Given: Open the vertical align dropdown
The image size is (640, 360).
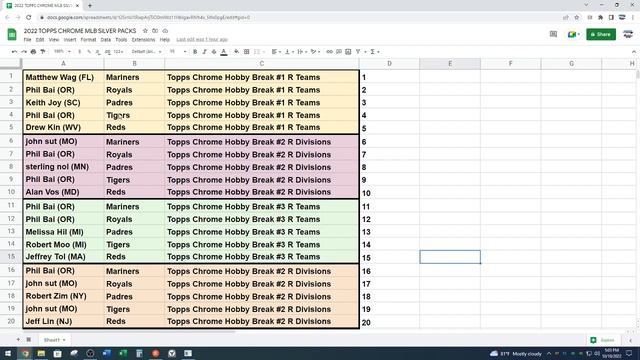Looking at the screenshot, I should point(289,52).
